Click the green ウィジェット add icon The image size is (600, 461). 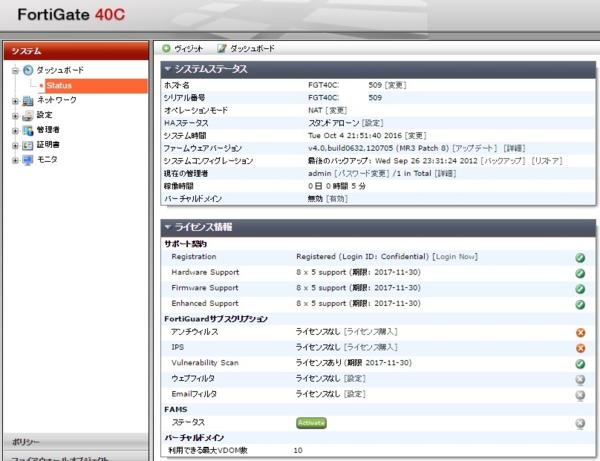pyautogui.click(x=166, y=49)
